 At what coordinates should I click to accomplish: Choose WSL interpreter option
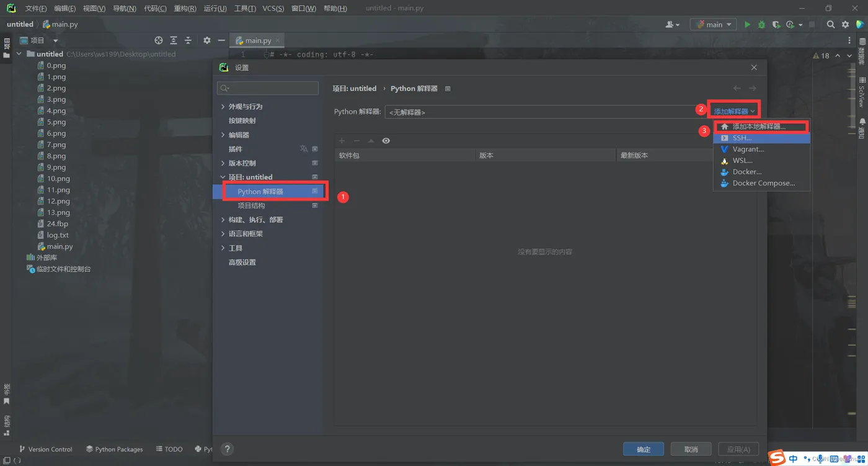click(761, 161)
